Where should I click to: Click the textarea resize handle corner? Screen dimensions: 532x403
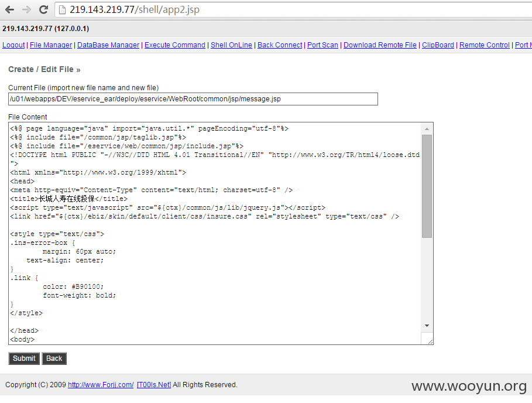click(x=430, y=341)
